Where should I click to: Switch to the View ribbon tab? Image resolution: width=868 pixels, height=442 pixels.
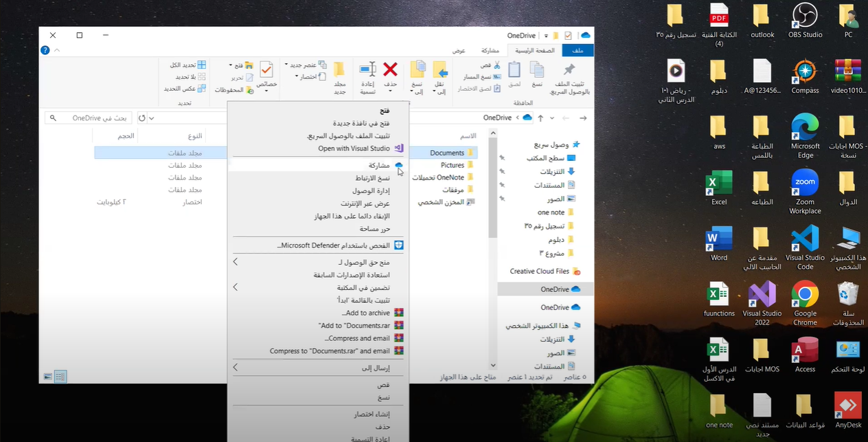click(459, 51)
